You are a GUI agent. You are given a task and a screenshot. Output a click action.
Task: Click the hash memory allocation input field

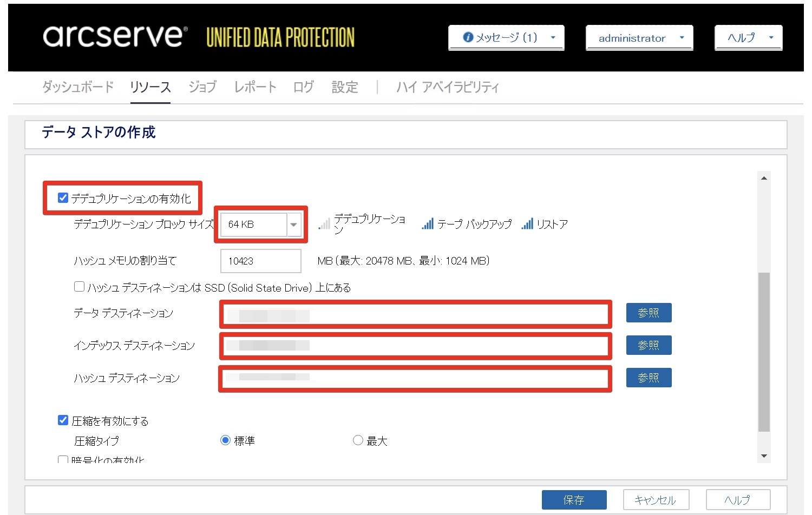[261, 261]
